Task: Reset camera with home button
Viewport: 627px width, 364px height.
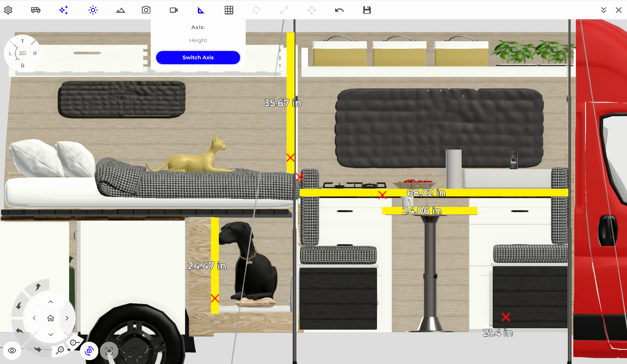Action: (51, 318)
